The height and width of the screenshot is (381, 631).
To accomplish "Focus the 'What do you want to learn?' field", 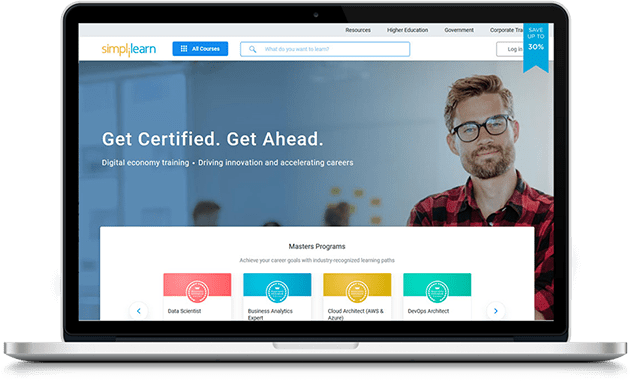I will [325, 49].
